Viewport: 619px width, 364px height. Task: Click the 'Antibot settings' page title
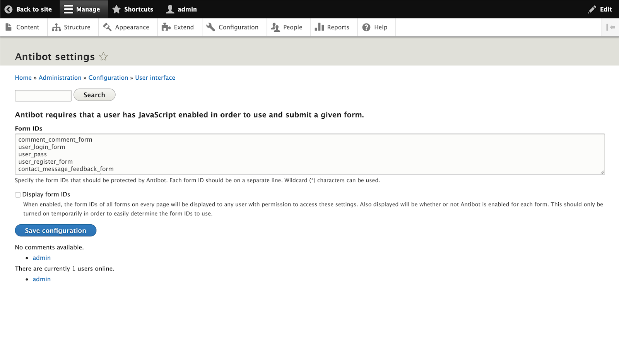pos(55,57)
